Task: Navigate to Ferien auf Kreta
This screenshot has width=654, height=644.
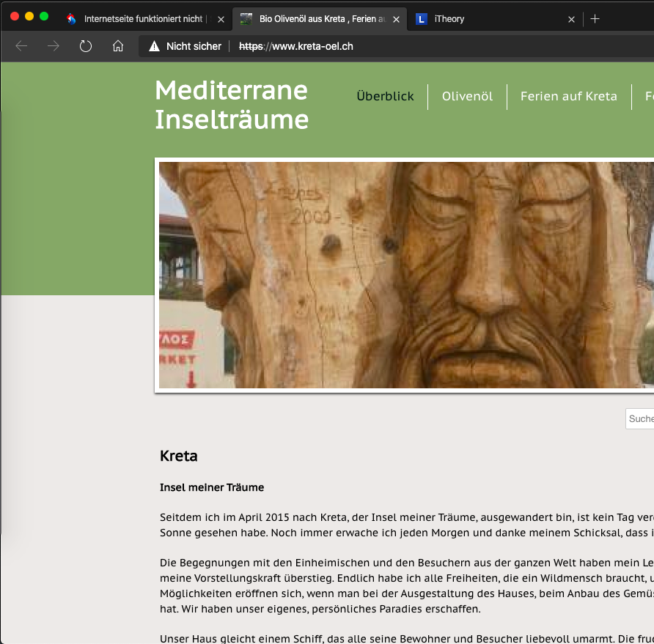Action: (x=568, y=97)
